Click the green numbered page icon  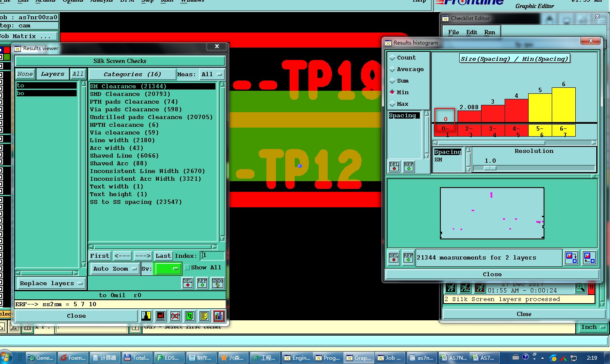click(x=190, y=316)
